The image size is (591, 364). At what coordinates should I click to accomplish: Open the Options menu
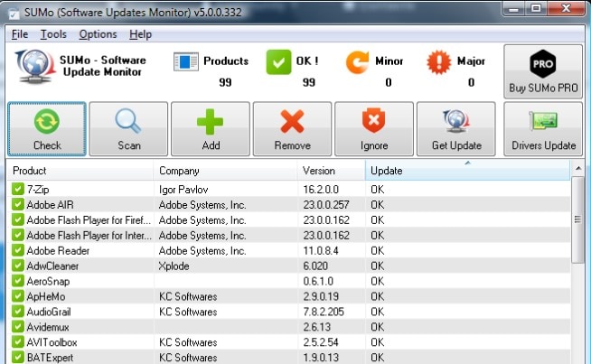coord(98,34)
